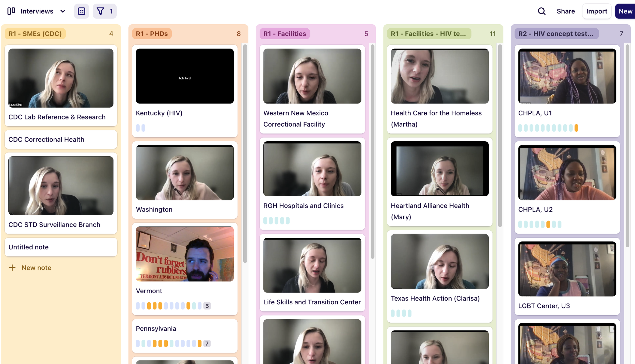
Task: Select the R1 - PHDs column header tag
Action: pos(152,34)
